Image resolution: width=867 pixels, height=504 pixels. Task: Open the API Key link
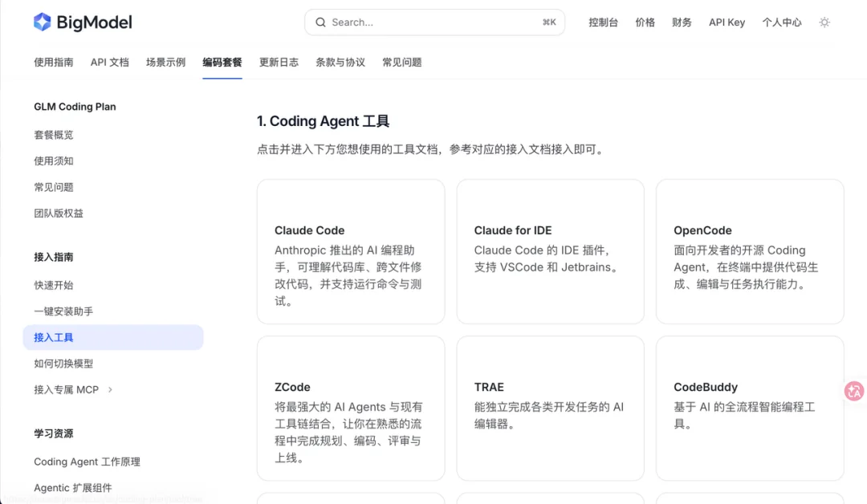click(727, 22)
